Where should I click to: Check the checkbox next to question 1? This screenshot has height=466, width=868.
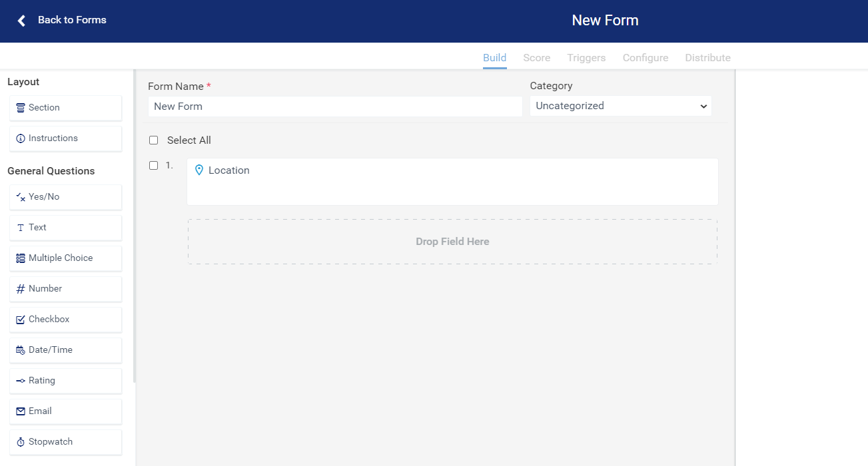point(153,165)
